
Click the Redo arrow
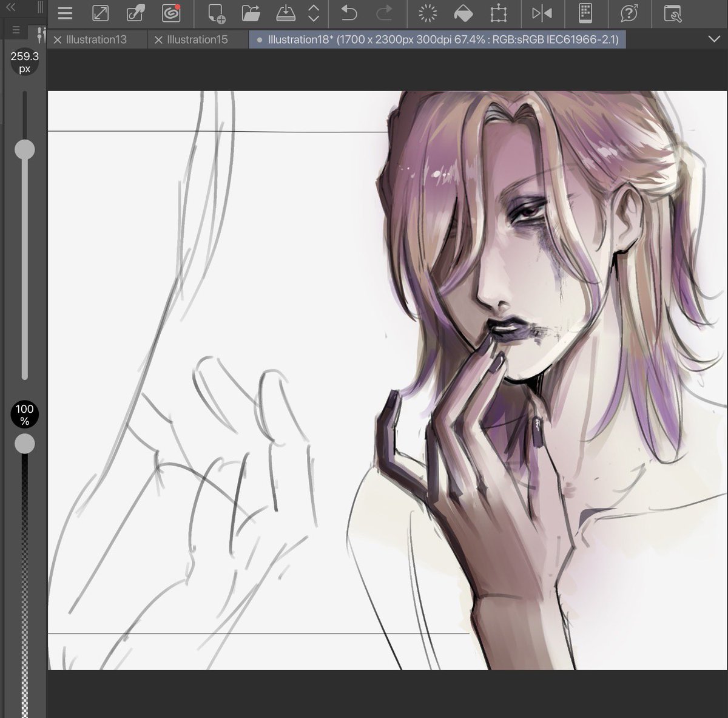[384, 13]
